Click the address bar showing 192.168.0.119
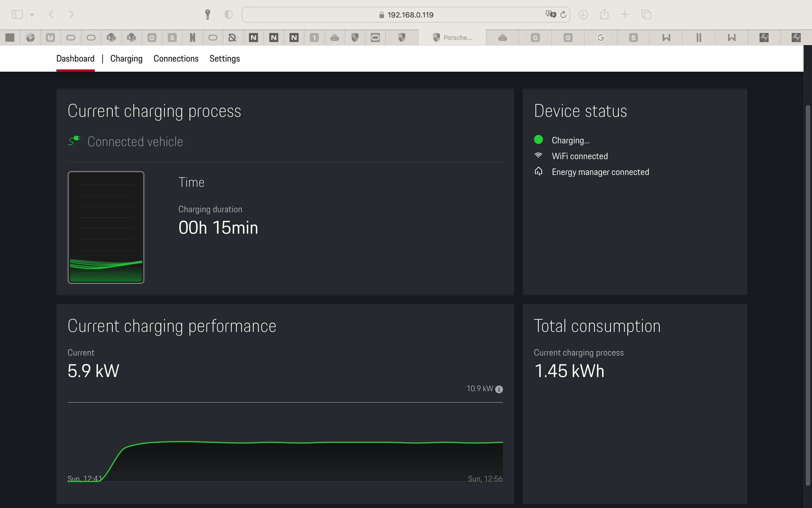The image size is (812, 508). coord(406,15)
